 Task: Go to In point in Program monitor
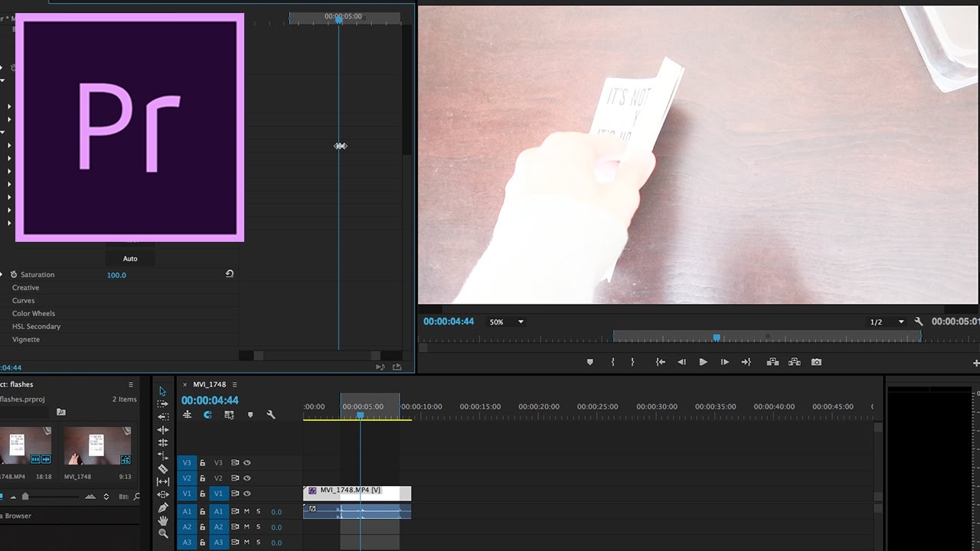pos(660,362)
